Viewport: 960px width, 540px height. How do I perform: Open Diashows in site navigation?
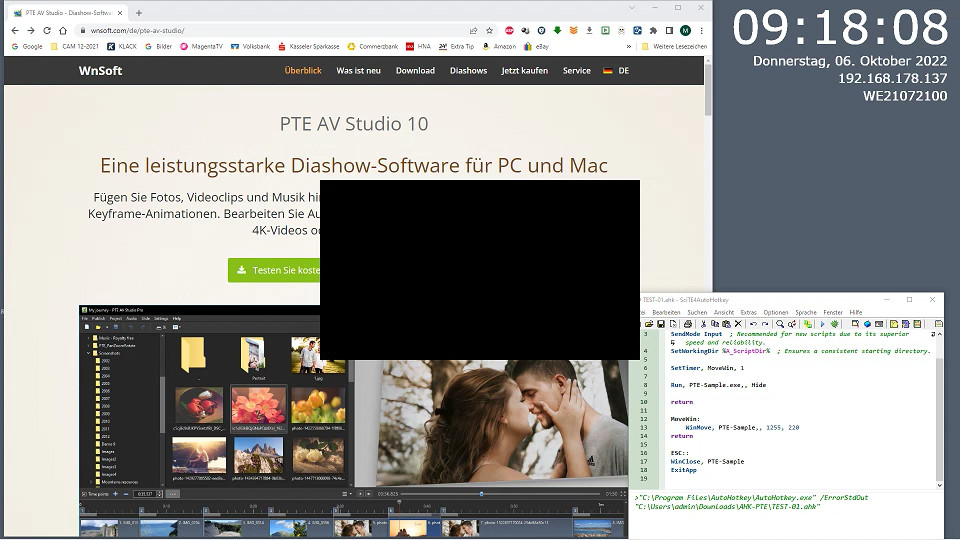point(468,70)
